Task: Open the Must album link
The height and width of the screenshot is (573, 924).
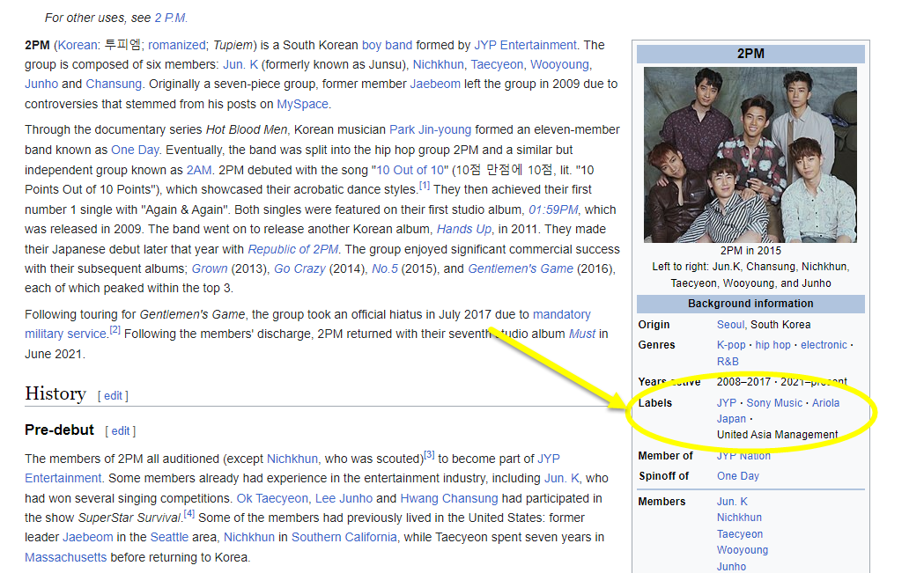Action: click(x=582, y=334)
